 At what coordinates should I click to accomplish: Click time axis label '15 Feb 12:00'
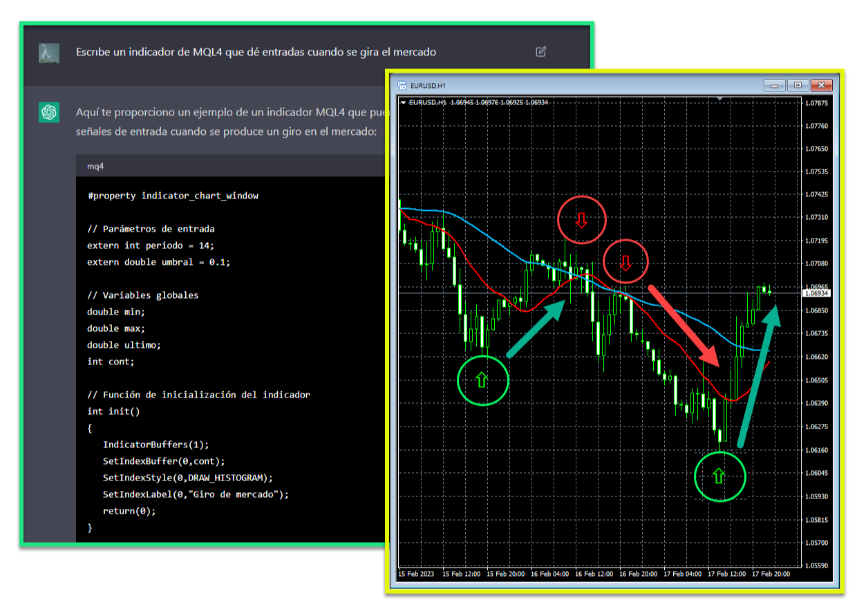[462, 574]
